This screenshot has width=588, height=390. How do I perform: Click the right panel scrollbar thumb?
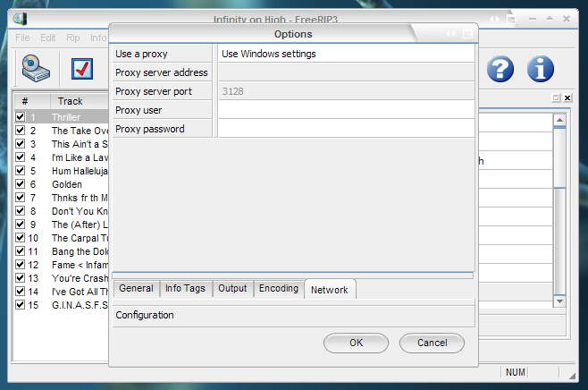(560, 157)
